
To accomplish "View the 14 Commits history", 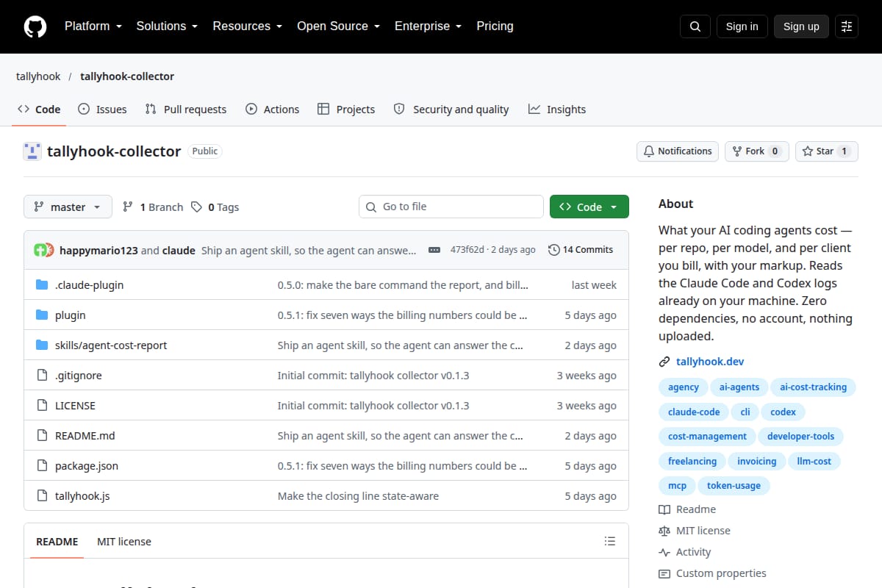I will [x=581, y=250].
